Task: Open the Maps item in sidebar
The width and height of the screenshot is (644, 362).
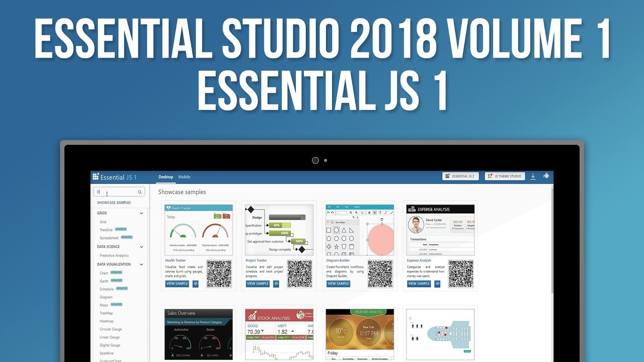Action: click(104, 305)
